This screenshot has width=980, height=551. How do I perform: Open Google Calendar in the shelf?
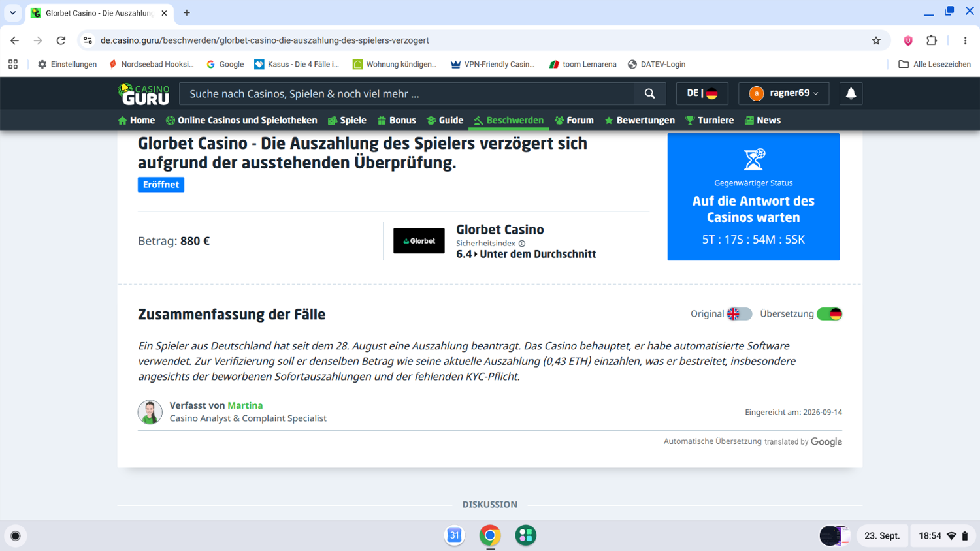click(455, 535)
